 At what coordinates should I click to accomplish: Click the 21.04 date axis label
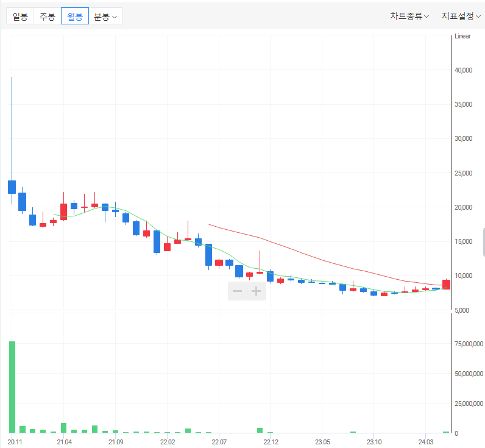point(65,442)
